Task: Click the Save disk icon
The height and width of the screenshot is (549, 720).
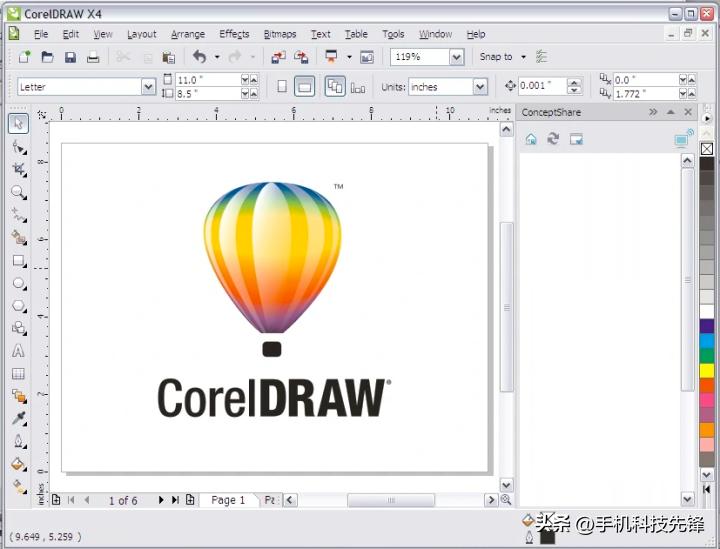Action: pos(70,57)
